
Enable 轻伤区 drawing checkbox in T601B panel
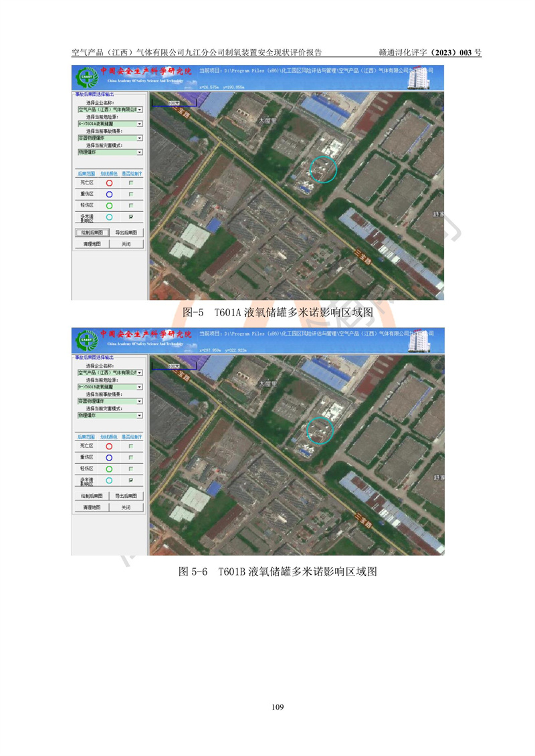point(131,468)
